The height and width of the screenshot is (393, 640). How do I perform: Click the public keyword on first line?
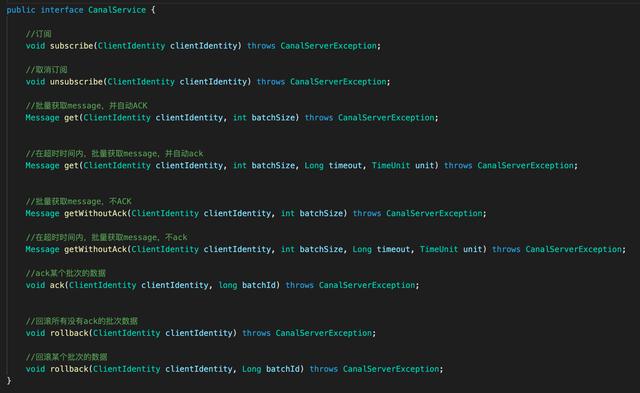pyautogui.click(x=21, y=10)
